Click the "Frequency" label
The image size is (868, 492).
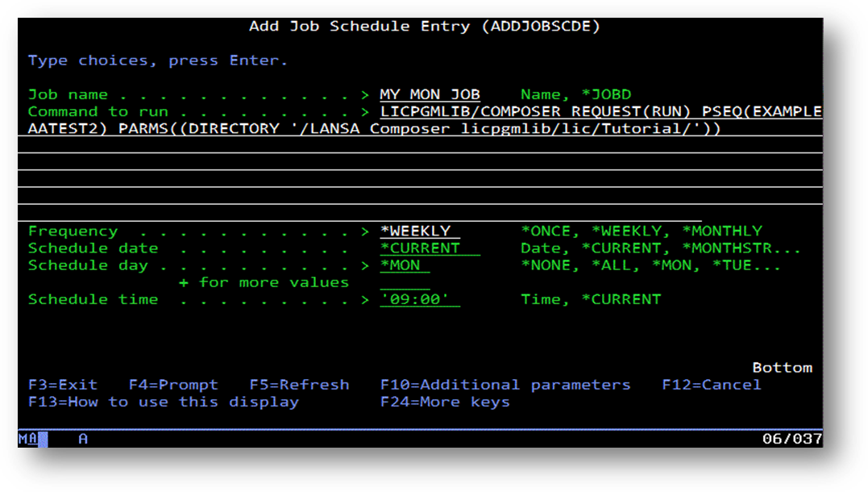pyautogui.click(x=73, y=231)
